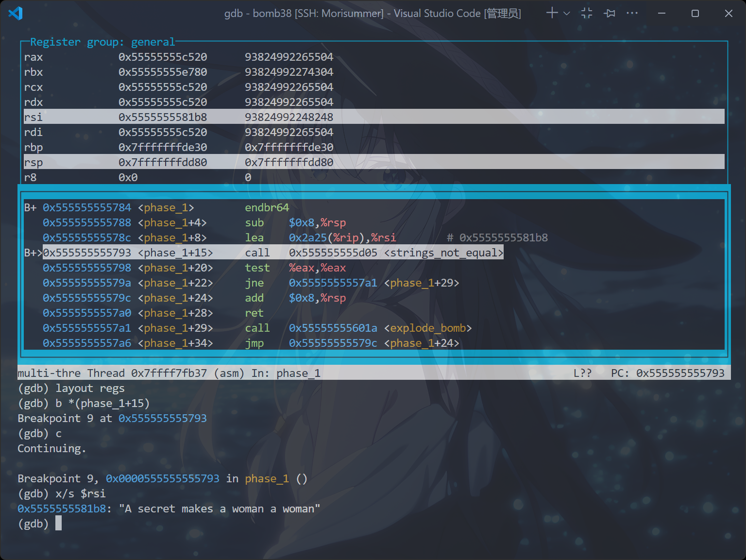The height and width of the screenshot is (560, 746).
Task: Click the VS Code logo icon
Action: coord(16,13)
